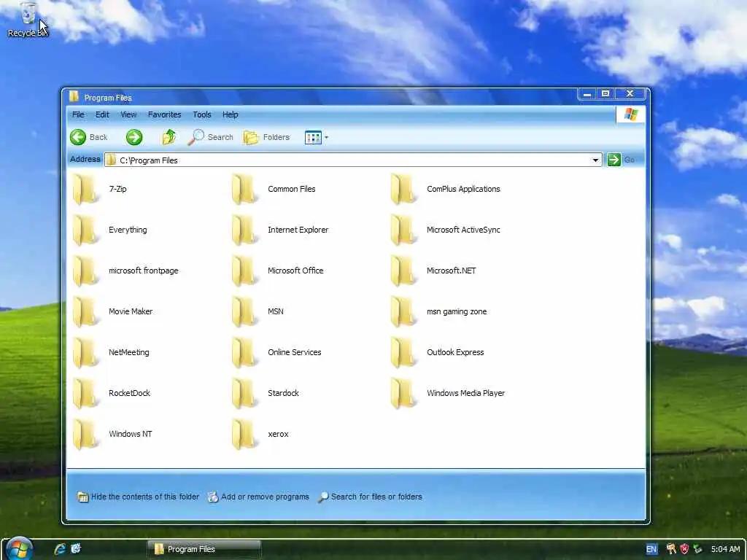Open the Edit menu
This screenshot has height=560, width=747.
pos(102,114)
